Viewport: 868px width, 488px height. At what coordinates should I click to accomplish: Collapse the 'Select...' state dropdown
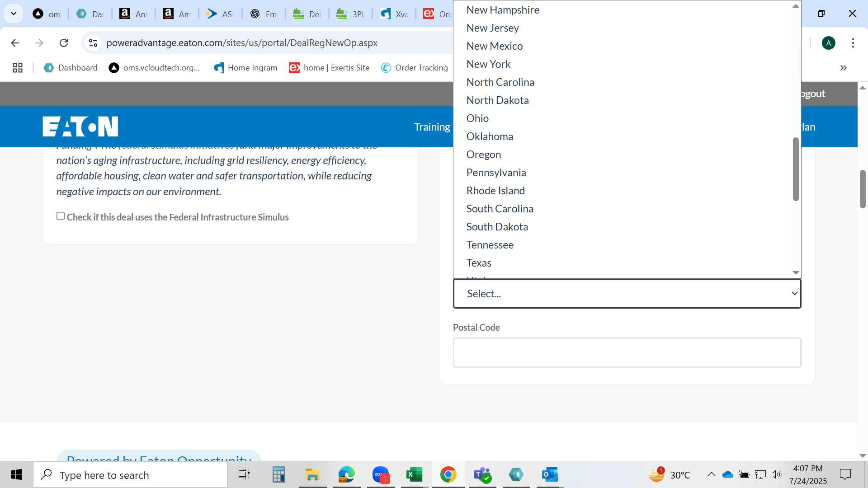pos(627,294)
